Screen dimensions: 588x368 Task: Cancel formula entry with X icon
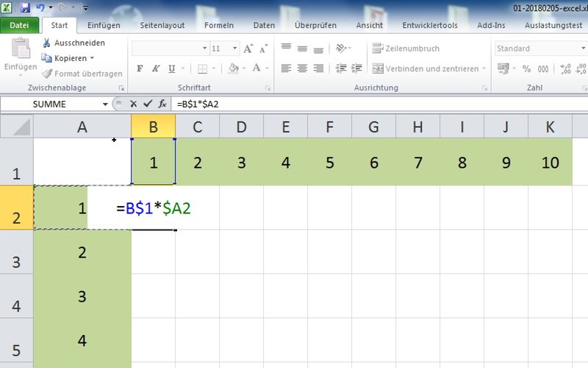point(133,104)
